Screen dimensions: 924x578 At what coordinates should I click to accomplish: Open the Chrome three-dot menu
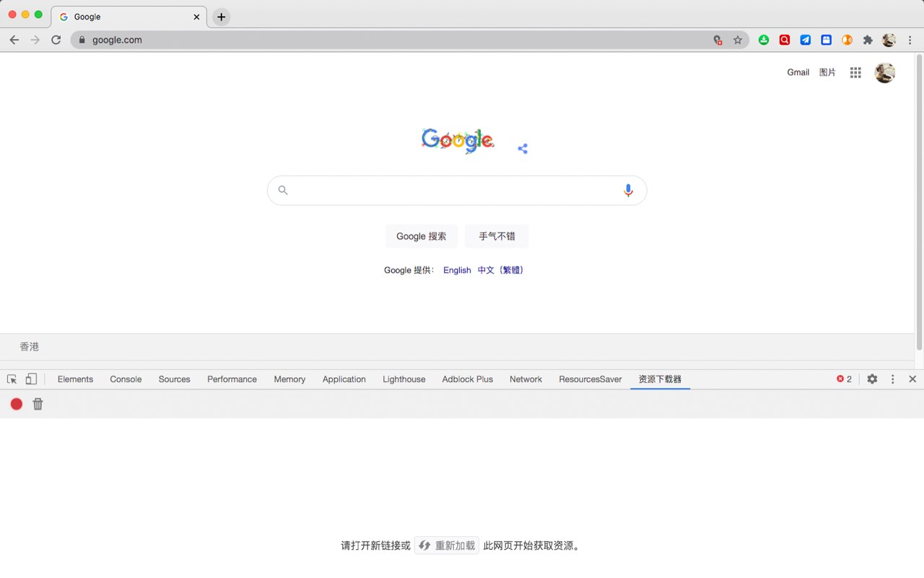pyautogui.click(x=910, y=40)
